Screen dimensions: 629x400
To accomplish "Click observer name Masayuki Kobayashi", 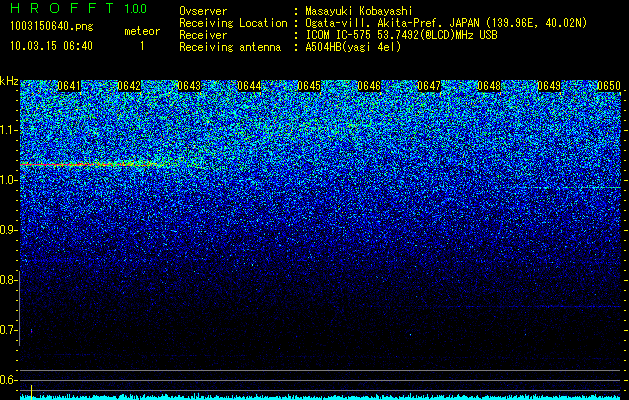I will (359, 11).
